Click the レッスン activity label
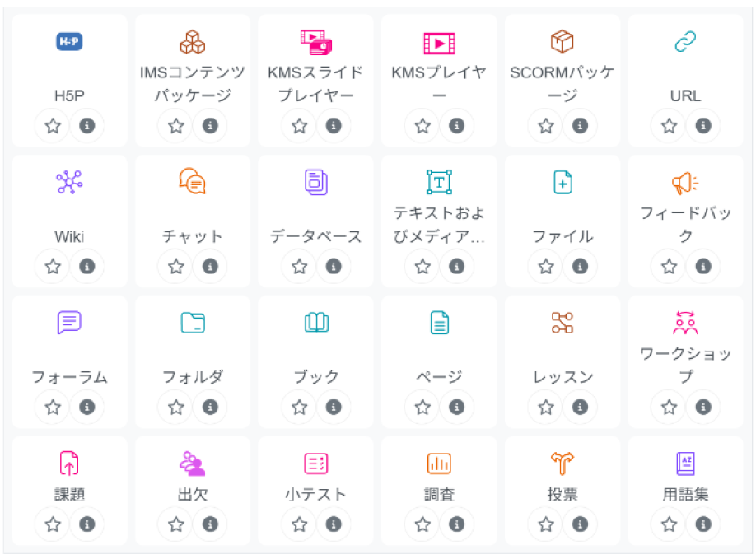Viewport: 756px width, 559px height. tap(562, 377)
